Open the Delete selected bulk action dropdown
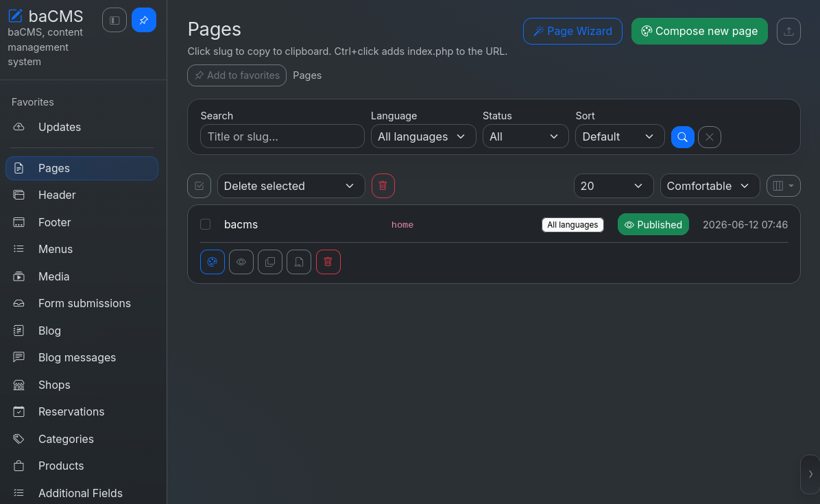The image size is (820, 504). (x=291, y=186)
